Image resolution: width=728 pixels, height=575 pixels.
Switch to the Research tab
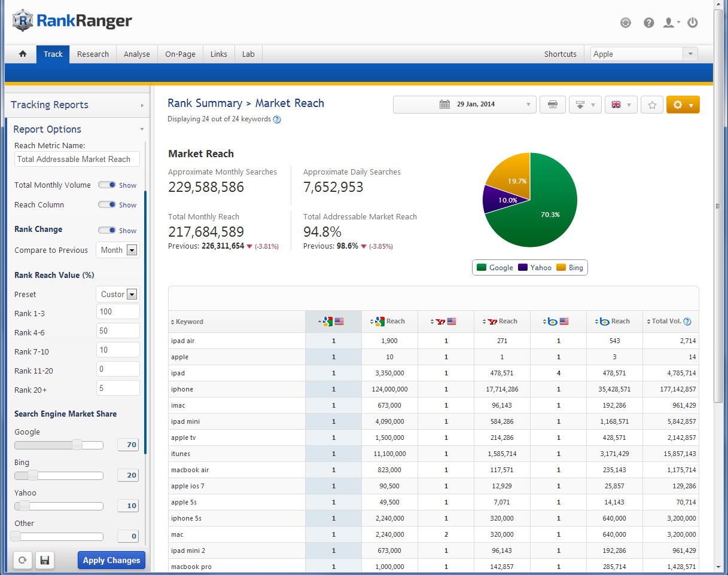[93, 54]
